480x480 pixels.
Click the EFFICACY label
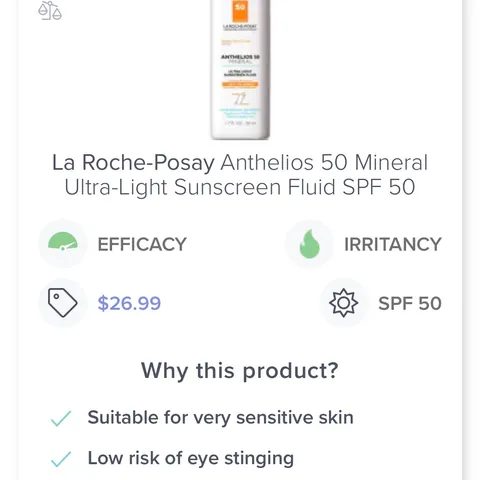coord(142,244)
